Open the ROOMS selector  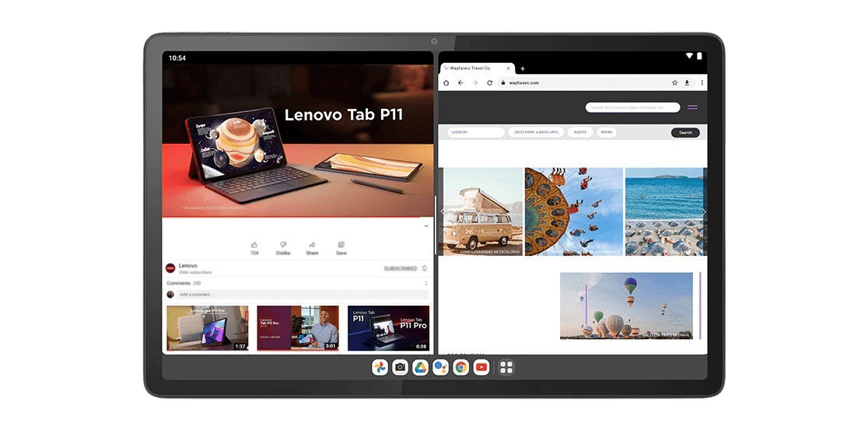coord(607,132)
